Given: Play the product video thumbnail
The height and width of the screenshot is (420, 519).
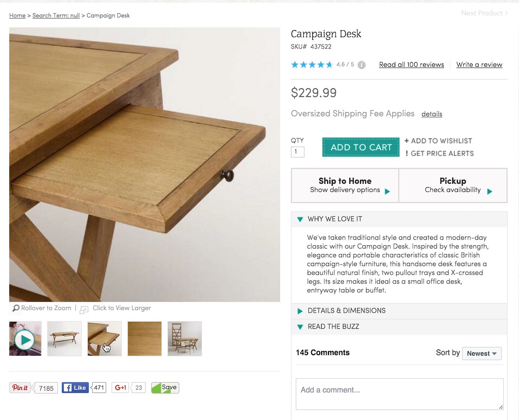Looking at the screenshot, I should coord(25,339).
